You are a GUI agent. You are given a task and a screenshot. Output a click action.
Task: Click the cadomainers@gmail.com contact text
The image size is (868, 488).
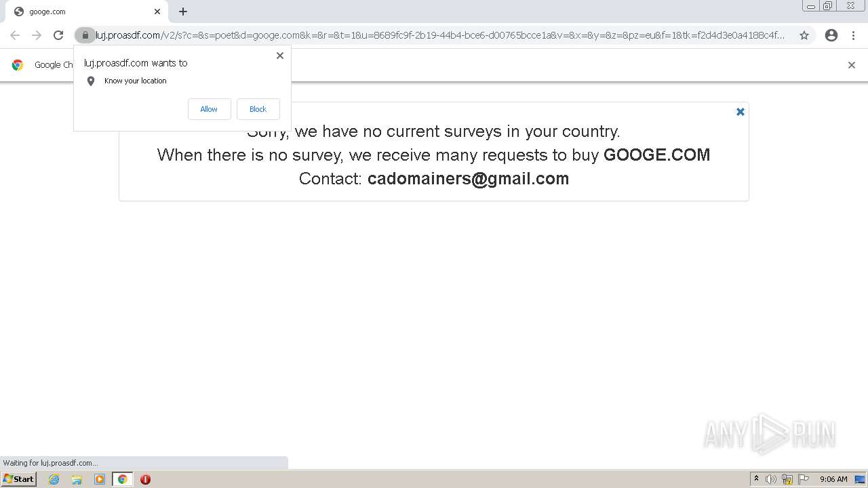point(468,178)
